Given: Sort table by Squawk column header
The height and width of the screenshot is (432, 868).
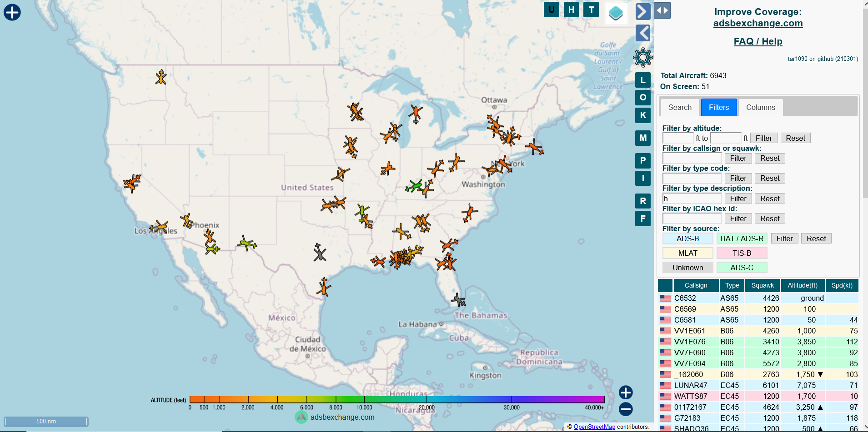Looking at the screenshot, I should tap(763, 285).
